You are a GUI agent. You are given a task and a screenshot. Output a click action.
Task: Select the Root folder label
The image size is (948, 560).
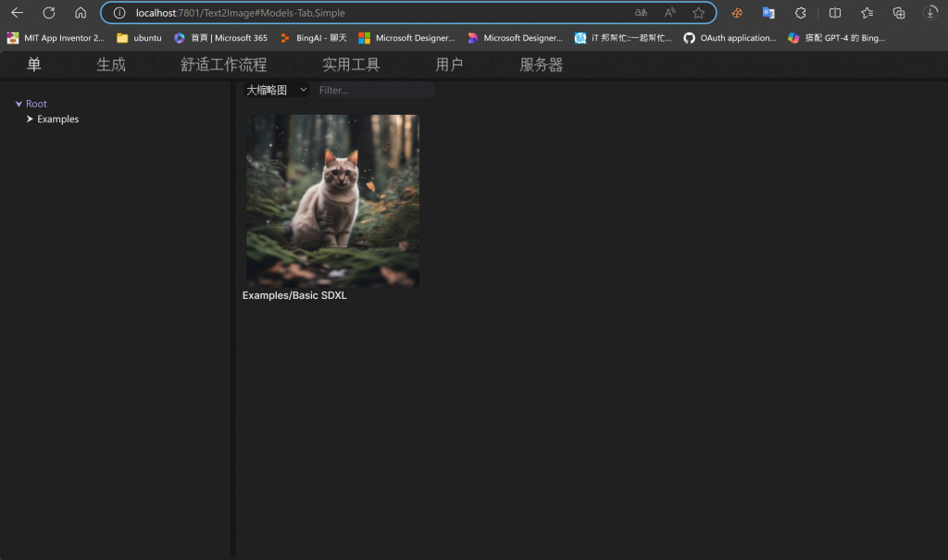36,104
